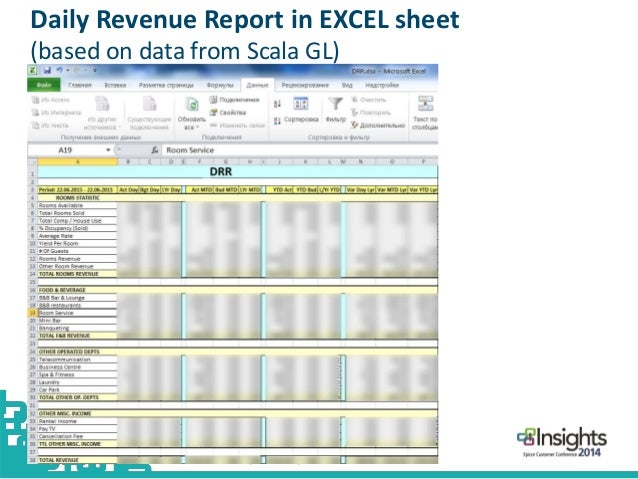Click the Свойства button
The image size is (638, 479).
(228, 112)
